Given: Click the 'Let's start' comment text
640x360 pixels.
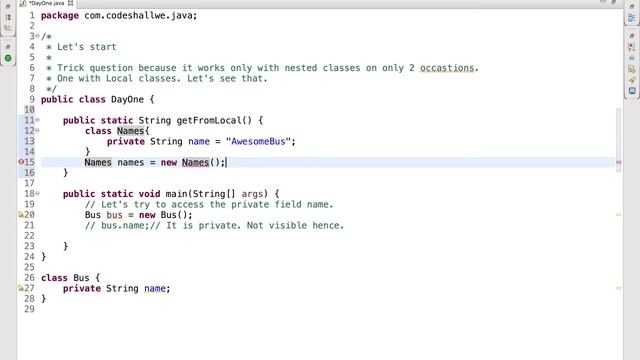Looking at the screenshot, I should point(87,47).
